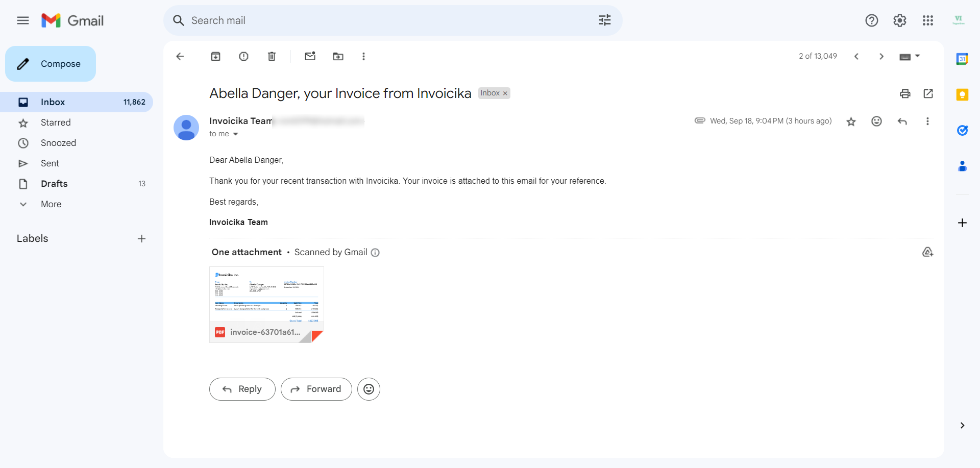Viewport: 980px width, 468px height.
Task: Click the Labels heading
Action: pos(32,238)
